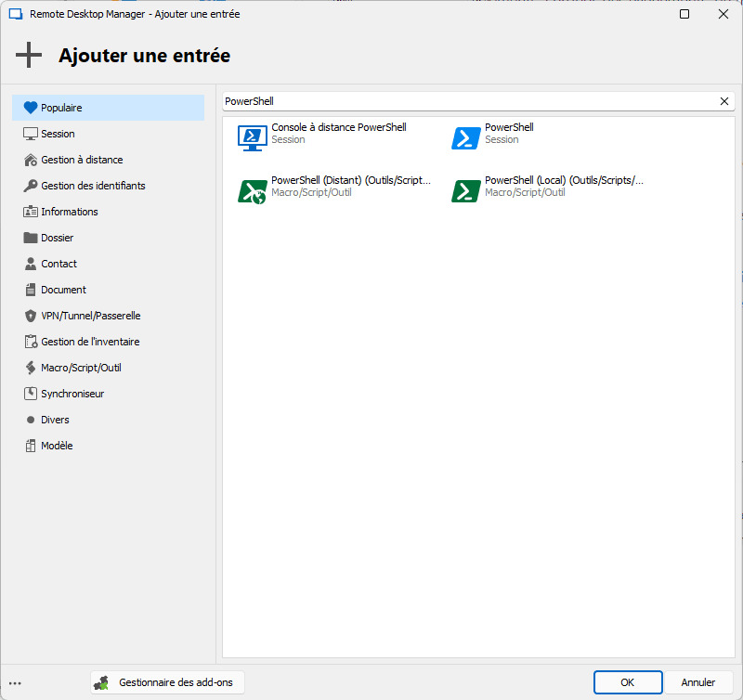Click the Synchroniseur icon in sidebar

31,394
